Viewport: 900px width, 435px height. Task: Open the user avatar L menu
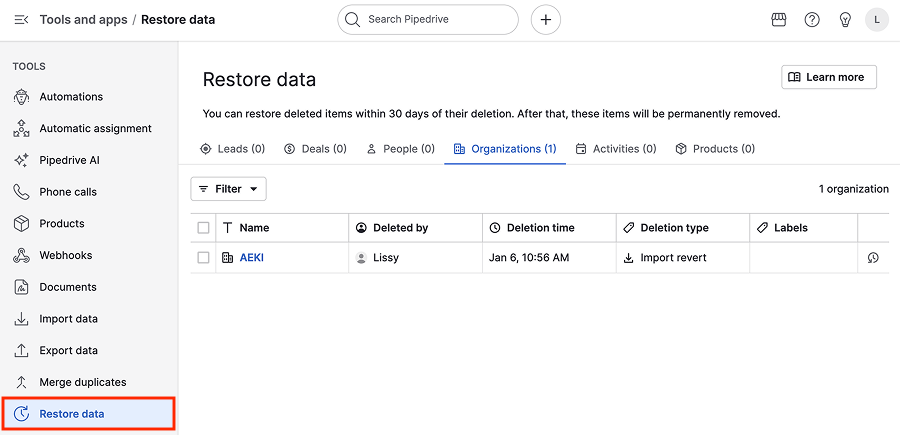877,20
